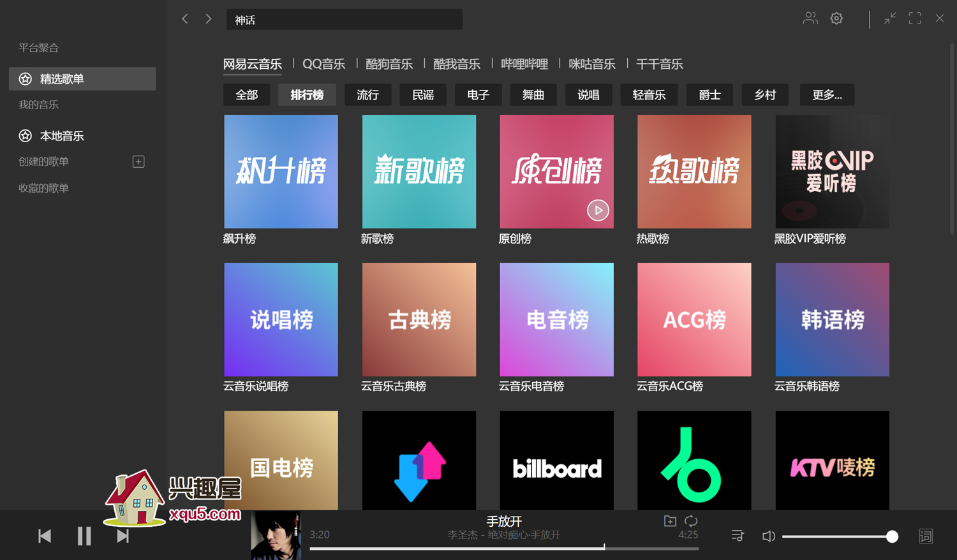Image resolution: width=957 pixels, height=560 pixels.
Task: Open the 古典榜 chart cover
Action: 419,320
